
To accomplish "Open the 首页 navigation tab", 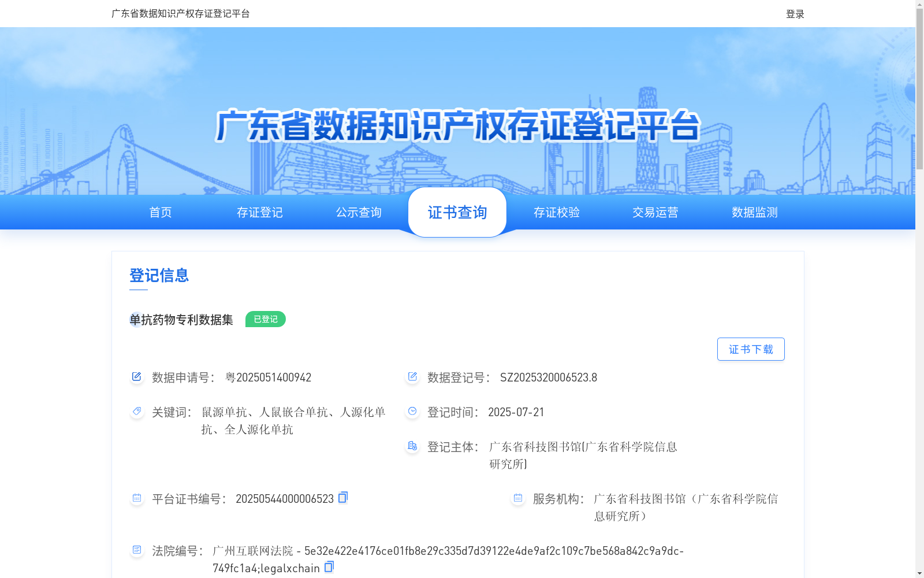I will 161,212.
